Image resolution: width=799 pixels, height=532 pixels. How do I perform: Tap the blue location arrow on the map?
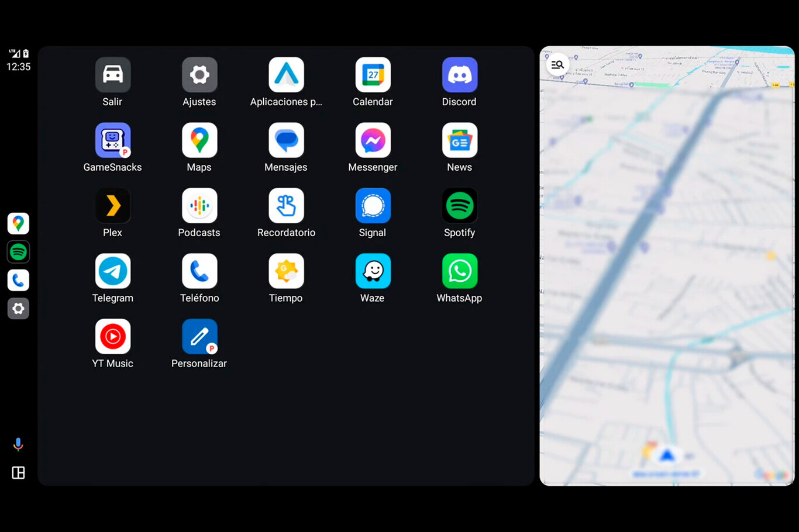click(x=667, y=455)
